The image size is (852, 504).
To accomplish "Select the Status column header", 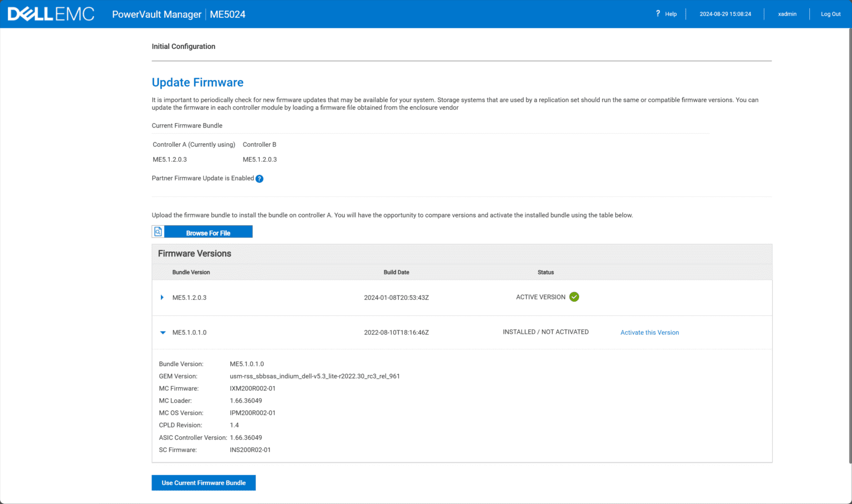I will (545, 272).
